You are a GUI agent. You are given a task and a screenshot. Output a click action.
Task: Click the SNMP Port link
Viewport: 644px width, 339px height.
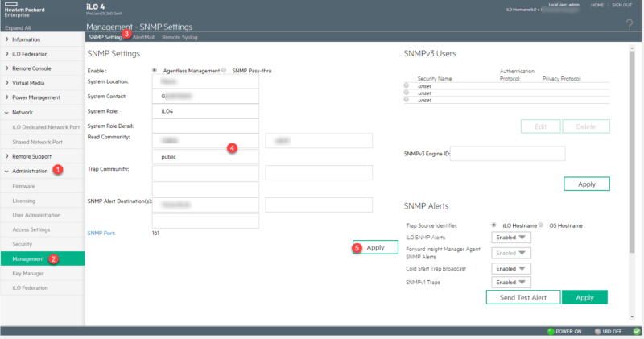click(x=101, y=233)
